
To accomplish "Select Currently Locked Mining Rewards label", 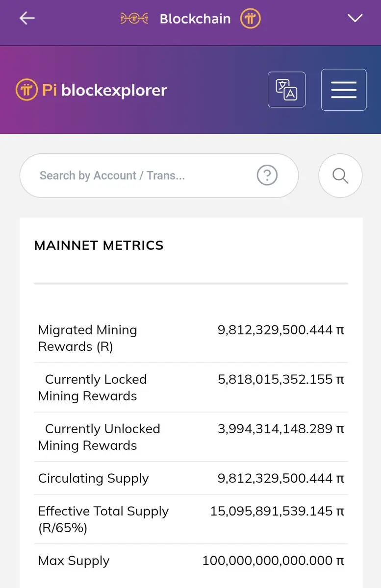I will coord(93,388).
